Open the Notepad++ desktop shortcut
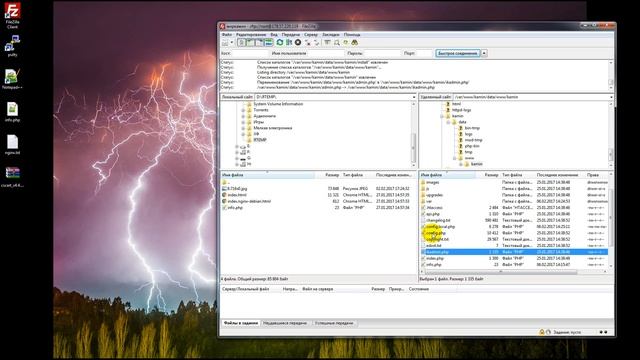Viewport: 640px width, 360px height. [12, 79]
